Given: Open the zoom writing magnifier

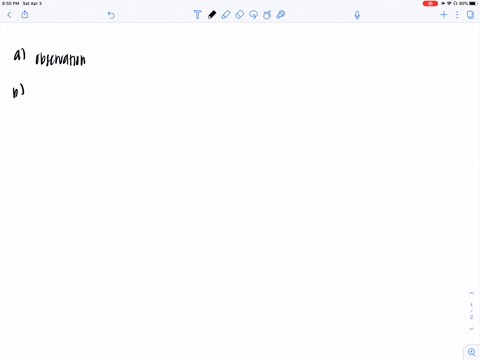Looking at the screenshot, I should 472,352.
